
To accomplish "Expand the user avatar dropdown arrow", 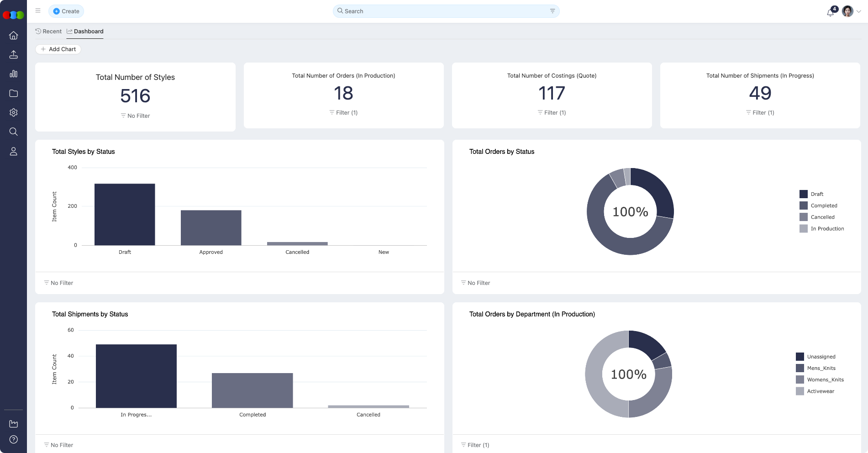I will coord(859,12).
